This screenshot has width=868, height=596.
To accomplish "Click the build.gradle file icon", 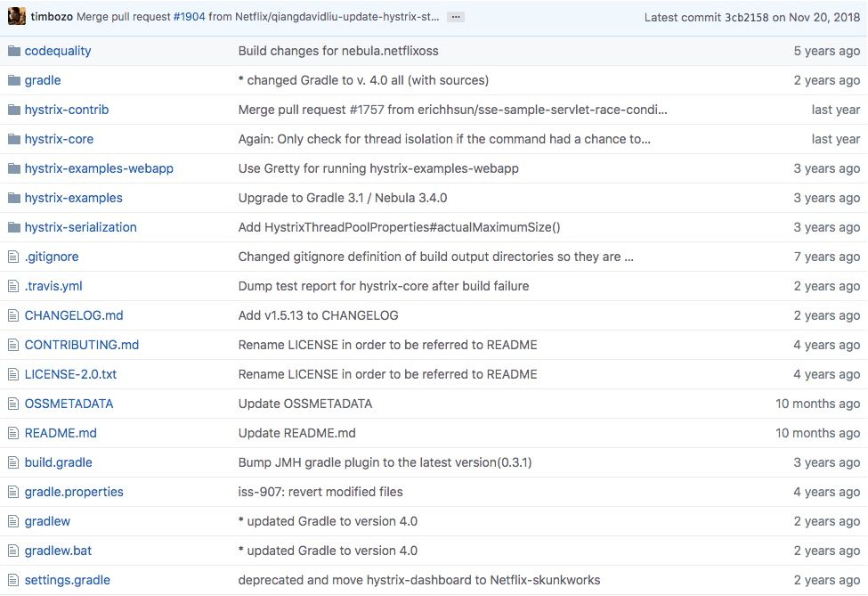I will [x=13, y=462].
